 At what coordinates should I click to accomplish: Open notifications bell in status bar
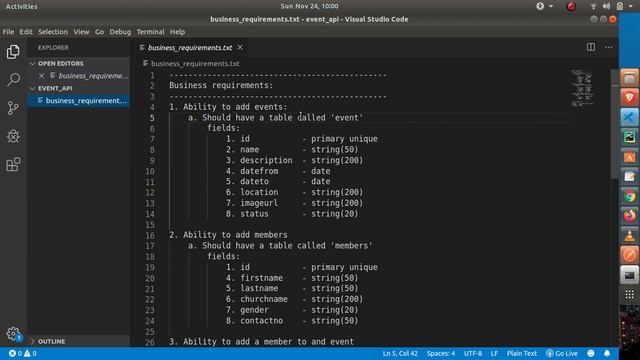coord(607,353)
